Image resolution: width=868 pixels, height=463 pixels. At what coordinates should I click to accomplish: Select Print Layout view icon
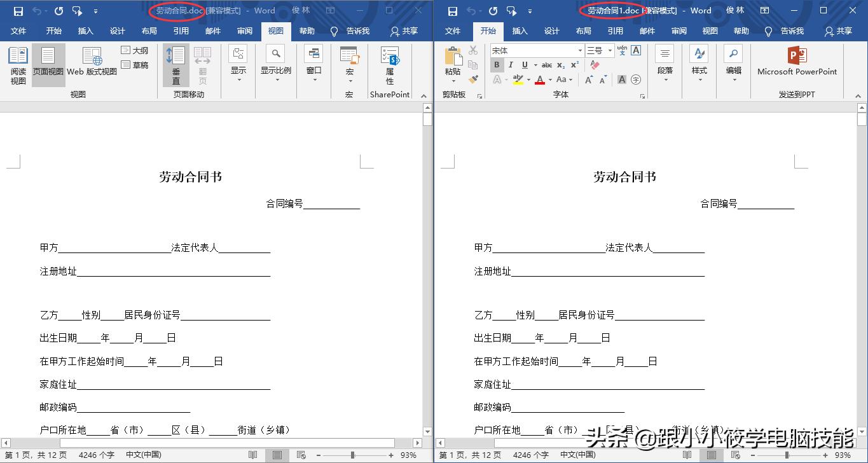coord(48,64)
